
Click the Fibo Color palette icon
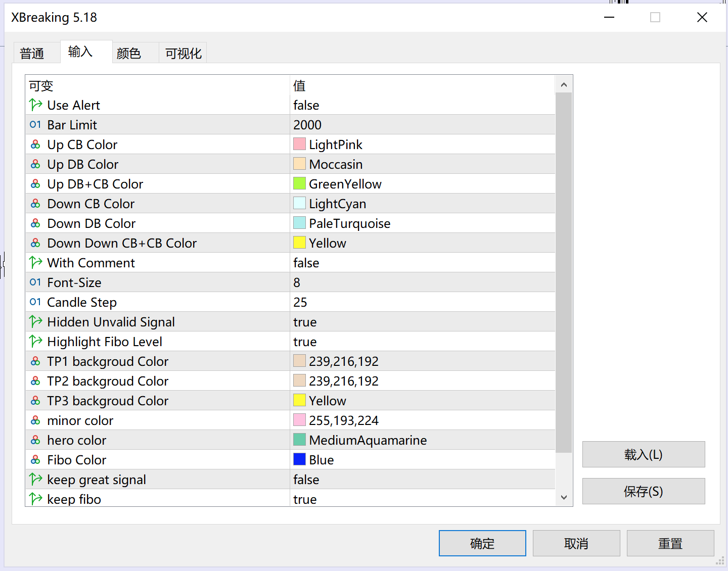(x=35, y=460)
